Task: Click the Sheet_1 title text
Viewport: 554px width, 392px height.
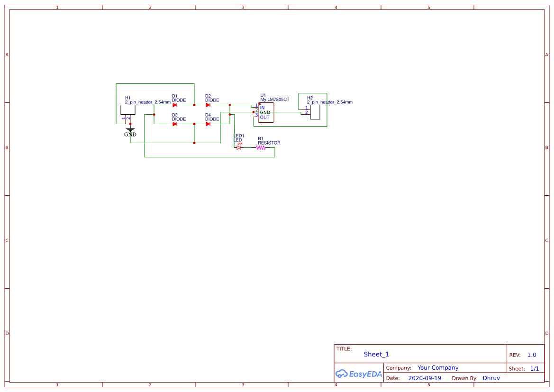Action: tap(376, 354)
